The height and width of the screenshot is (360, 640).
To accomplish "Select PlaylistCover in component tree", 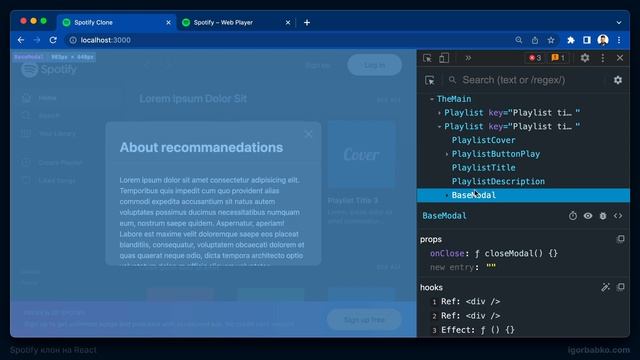I will coord(484,140).
